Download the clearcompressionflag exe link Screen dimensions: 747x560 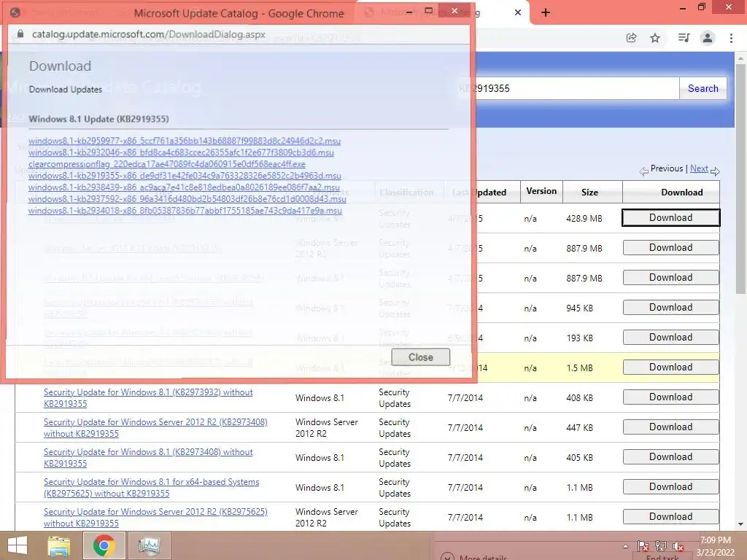(x=167, y=164)
